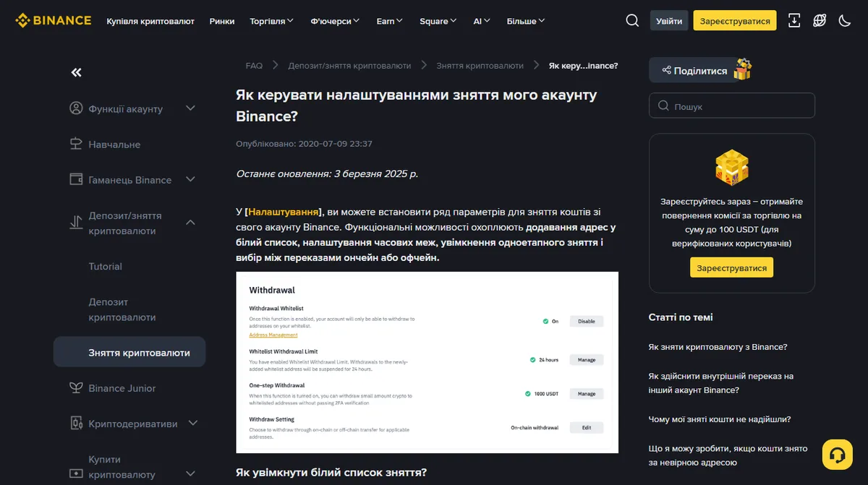Click Депозит/зняття криптовалюти breadcrumb link
This screenshot has height=485, width=868.
point(349,65)
